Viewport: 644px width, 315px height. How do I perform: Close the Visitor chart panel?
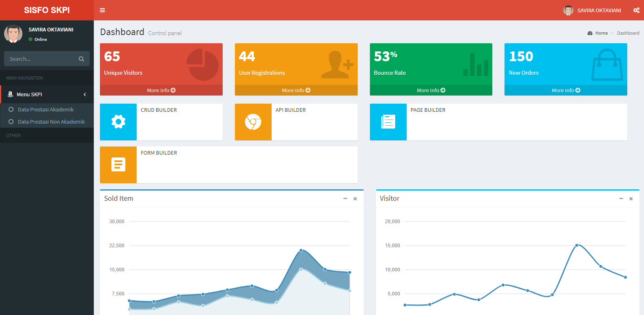point(631,199)
